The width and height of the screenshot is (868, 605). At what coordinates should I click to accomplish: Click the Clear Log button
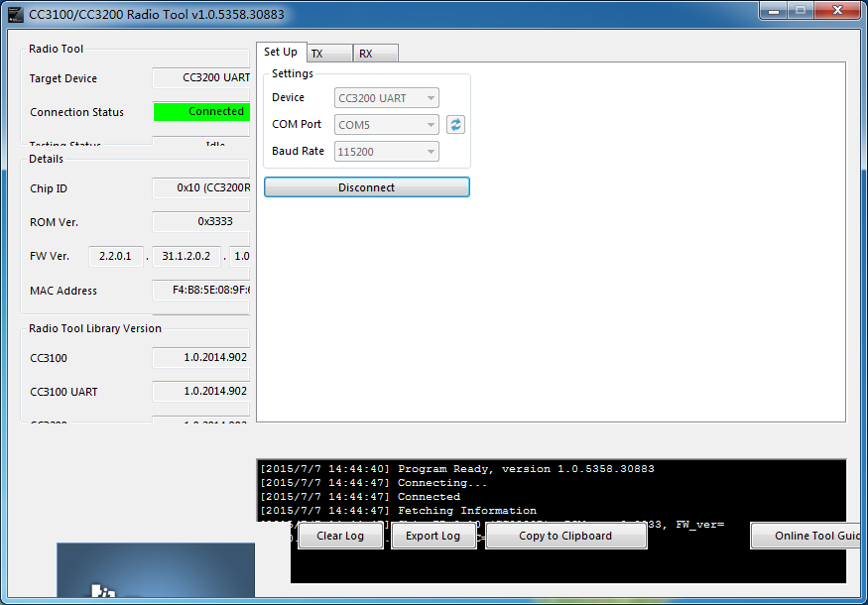340,536
